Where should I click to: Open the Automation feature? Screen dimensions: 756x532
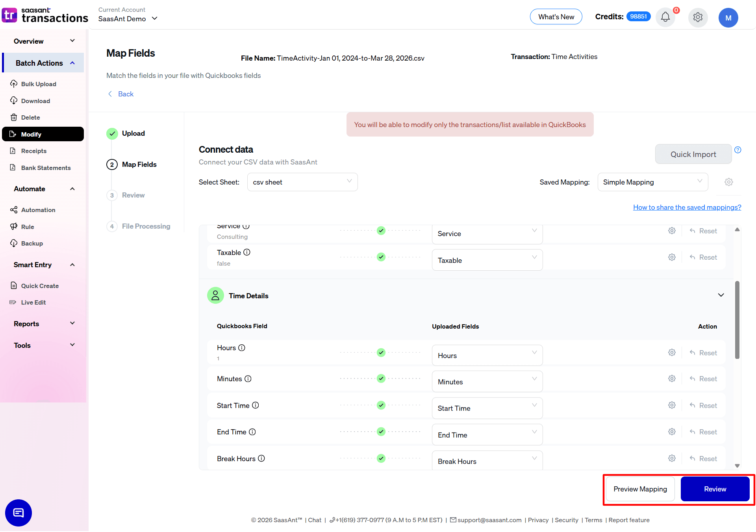pos(38,210)
